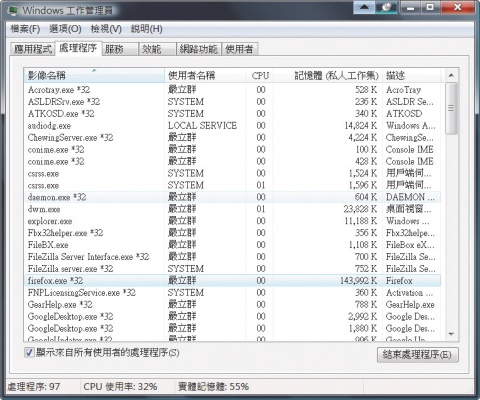Select the ATKOSD.exe *32 process

click(233, 114)
